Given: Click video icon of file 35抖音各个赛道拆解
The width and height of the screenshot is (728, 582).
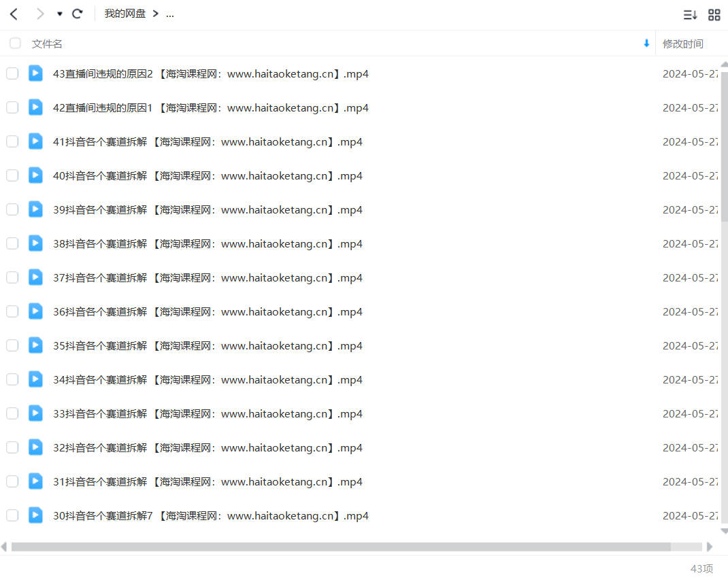Looking at the screenshot, I should (36, 345).
